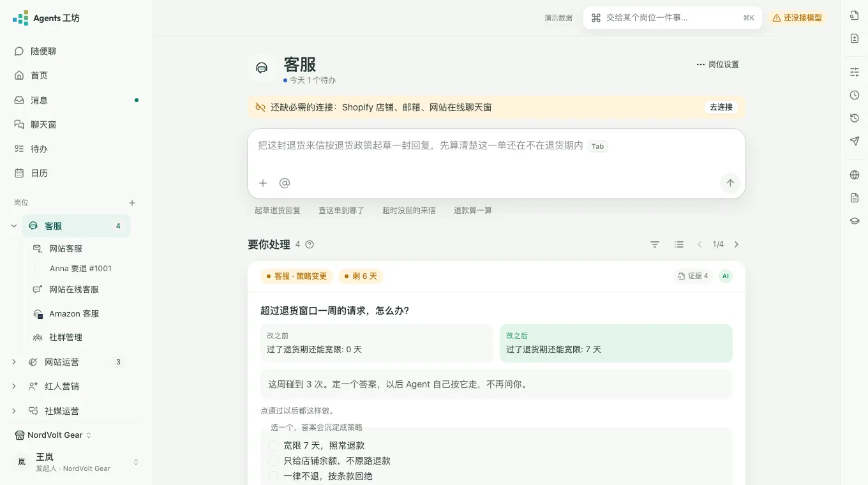
Task: Click the 改之后 comparison box
Action: pyautogui.click(x=616, y=343)
